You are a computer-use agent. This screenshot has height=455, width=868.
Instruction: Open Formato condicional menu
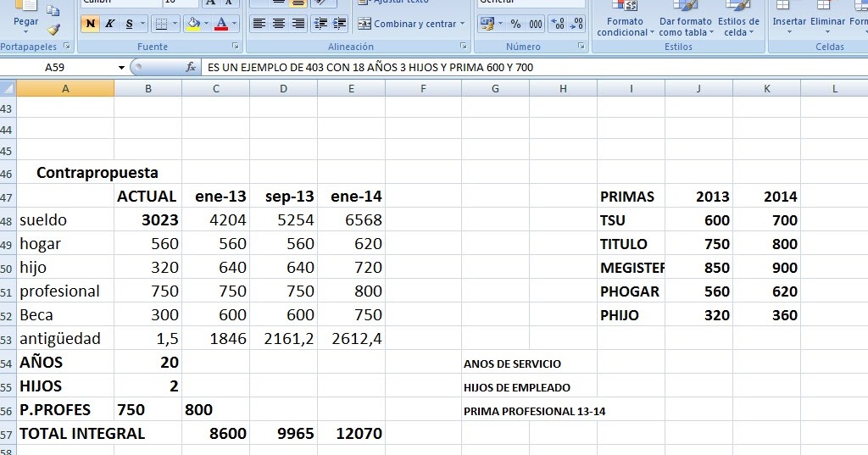(625, 19)
